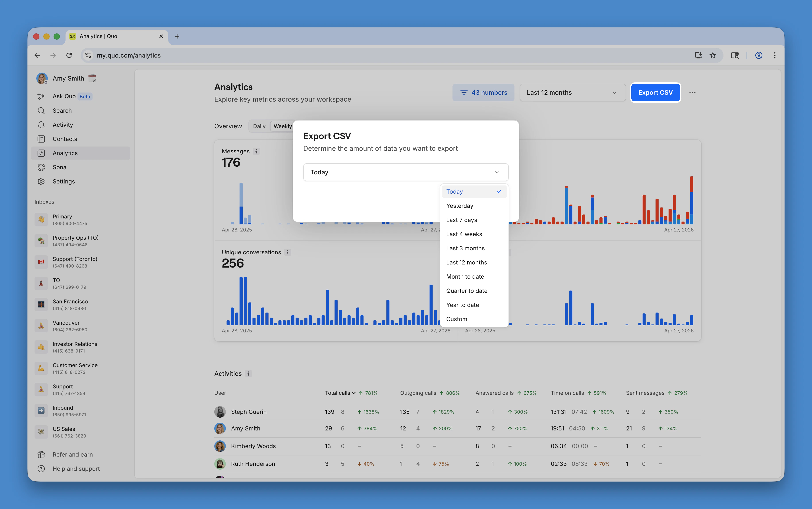Open the US Sales inbox

pos(81,432)
